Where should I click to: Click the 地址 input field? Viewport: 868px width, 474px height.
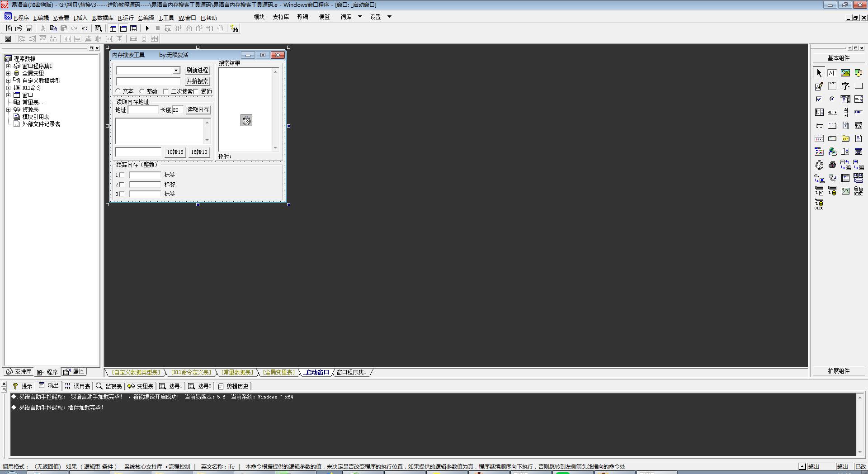click(x=143, y=110)
